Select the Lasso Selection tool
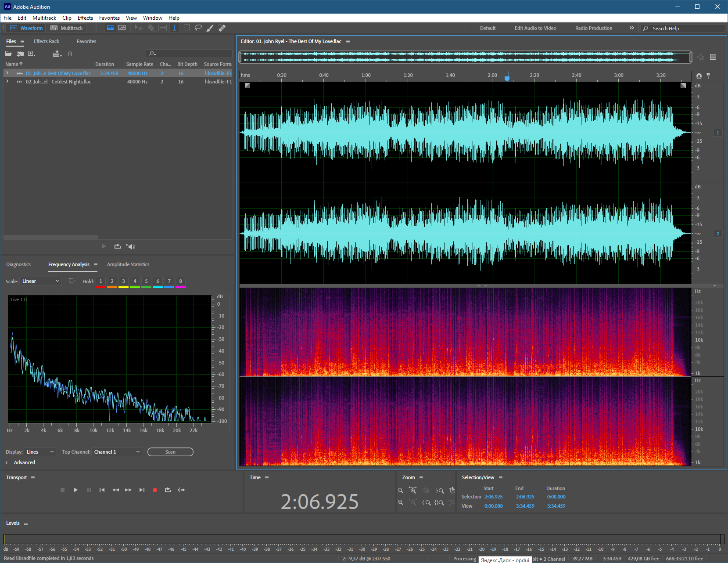 pyautogui.click(x=198, y=28)
